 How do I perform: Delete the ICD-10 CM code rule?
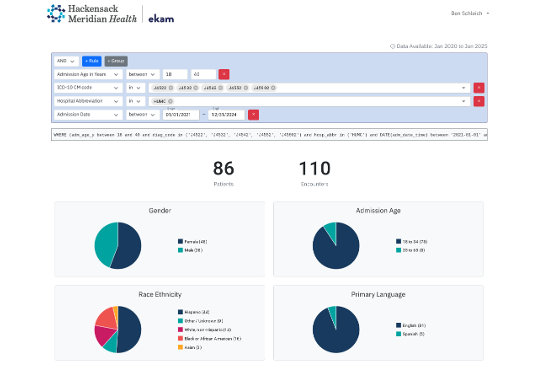(x=479, y=88)
